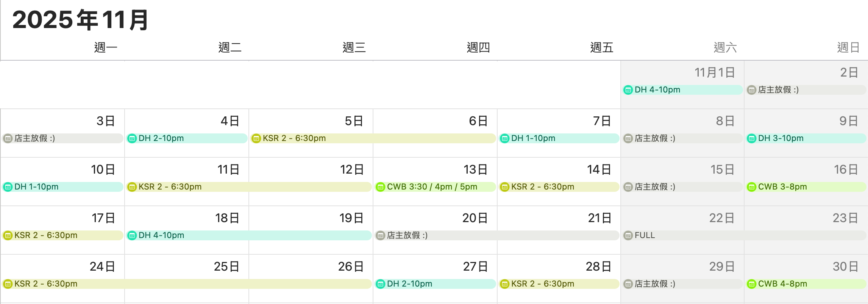
Task: Open the DH 4-10pm event on the 18th
Action: [x=161, y=235]
